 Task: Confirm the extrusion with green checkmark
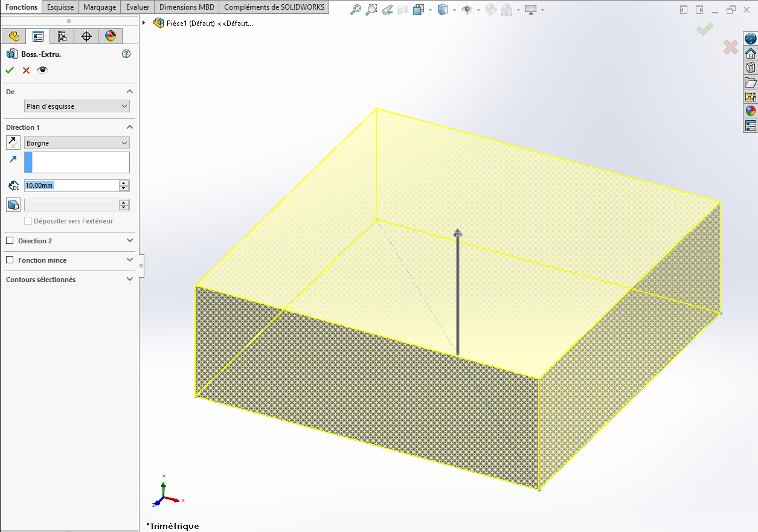point(10,70)
